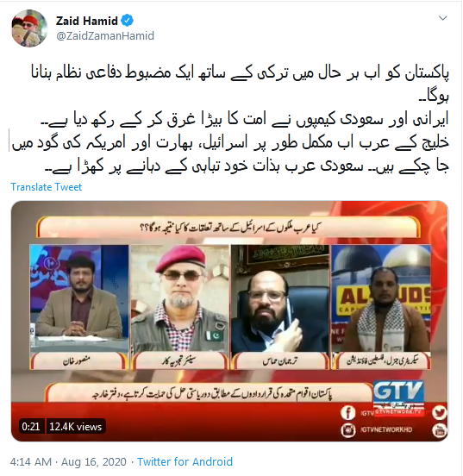463x476 pixels.
Task: Expand the tweet options chevron menu
Action: [442, 18]
